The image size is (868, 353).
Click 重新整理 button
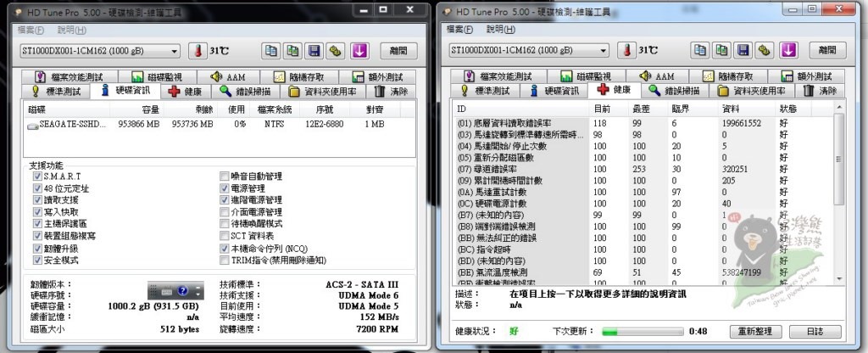click(x=755, y=332)
